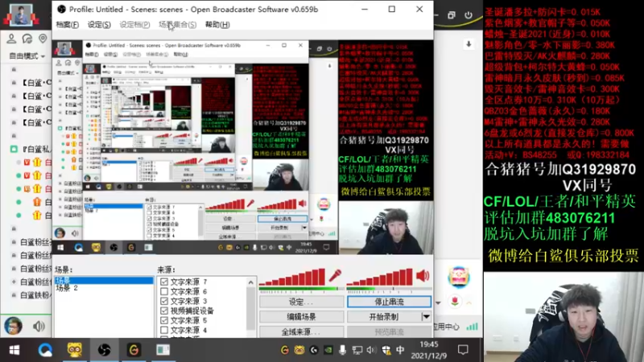The height and width of the screenshot is (362, 644).
Task: Click the Windows security shield tray icon
Action: (x=386, y=350)
